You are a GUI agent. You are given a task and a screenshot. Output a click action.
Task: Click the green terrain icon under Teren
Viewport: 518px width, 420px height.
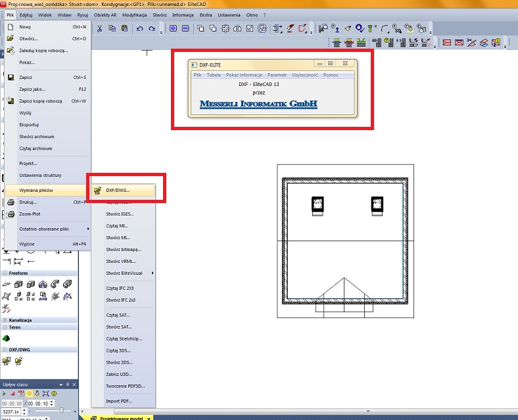click(x=6, y=338)
